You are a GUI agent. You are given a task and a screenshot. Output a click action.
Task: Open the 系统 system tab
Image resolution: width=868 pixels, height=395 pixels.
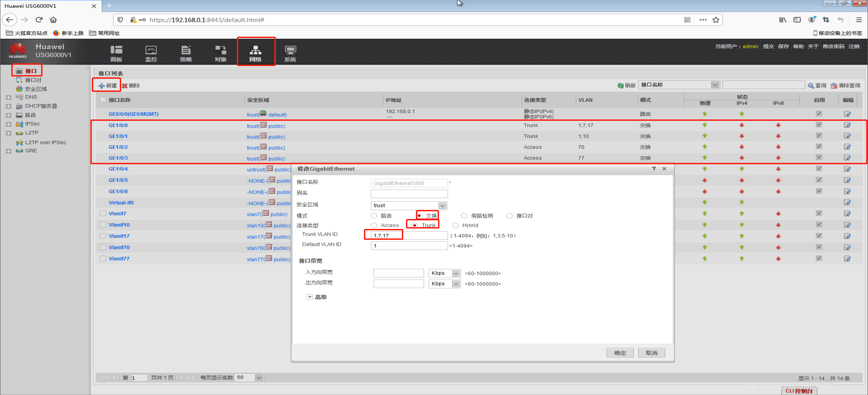[290, 53]
